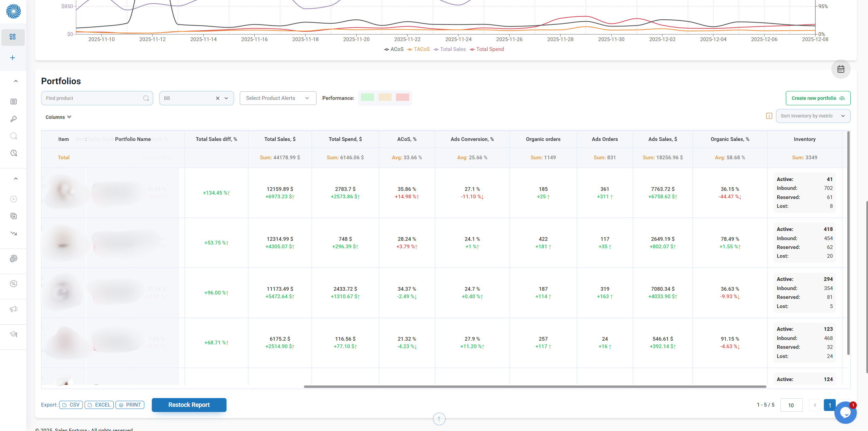This screenshot has height=431, width=868.
Task: Open the settings gear sidebar icon
Action: click(14, 259)
